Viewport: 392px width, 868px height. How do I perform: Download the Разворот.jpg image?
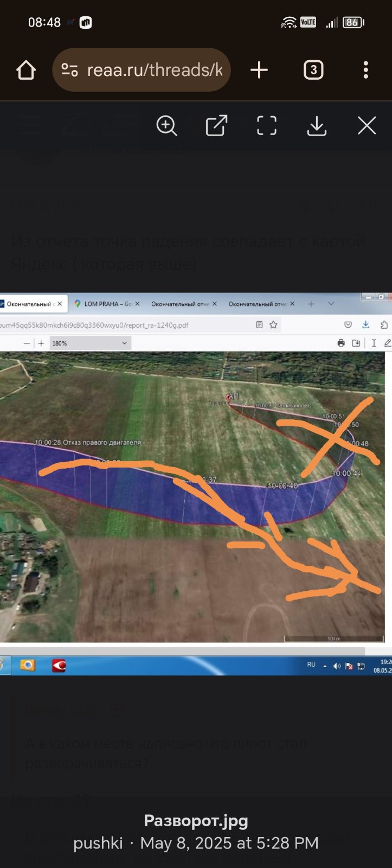317,126
